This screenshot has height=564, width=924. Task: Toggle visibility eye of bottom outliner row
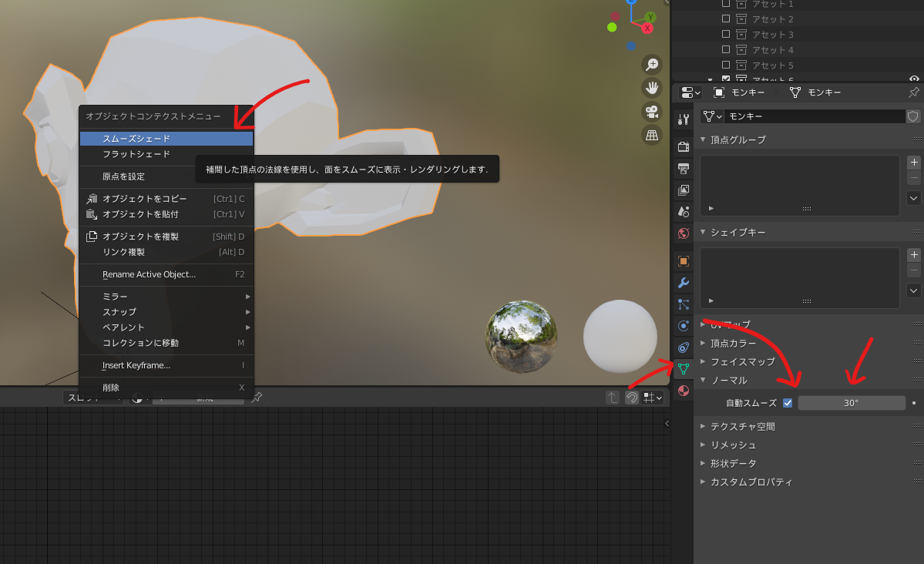[x=914, y=79]
